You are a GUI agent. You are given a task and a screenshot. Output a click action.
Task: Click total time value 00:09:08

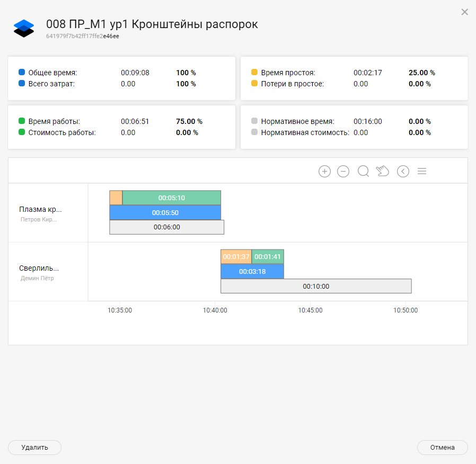135,73
